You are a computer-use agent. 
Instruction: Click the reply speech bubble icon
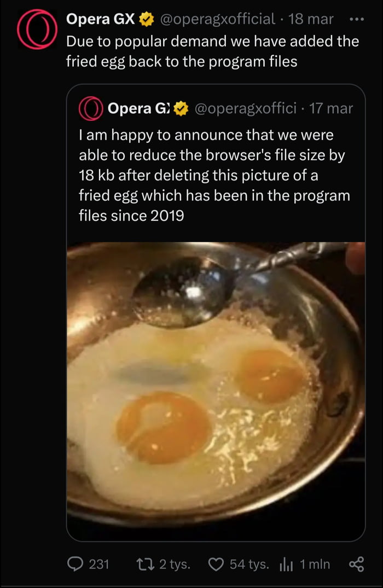point(74,564)
